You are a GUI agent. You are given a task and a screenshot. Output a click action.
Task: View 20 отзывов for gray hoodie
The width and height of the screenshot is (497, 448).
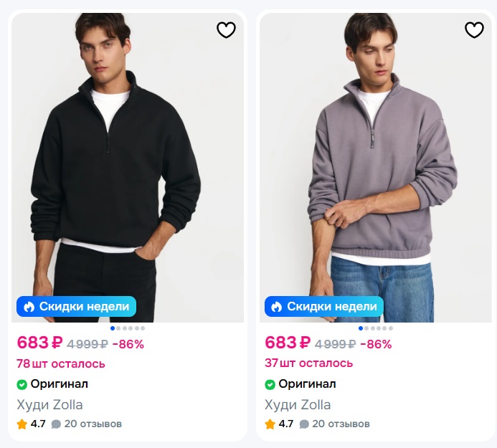click(341, 424)
